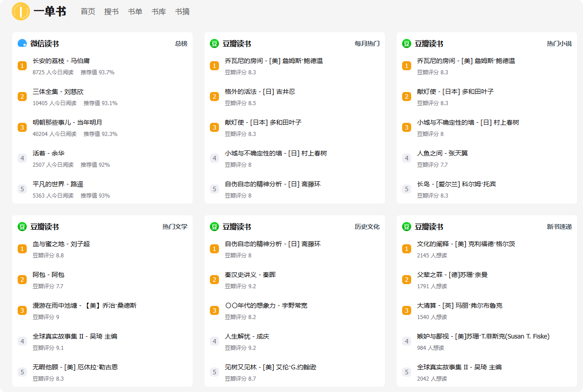Screen dimensions: 583x392
Task: Click 40204 人今日阅读 text
Action: coord(54,134)
